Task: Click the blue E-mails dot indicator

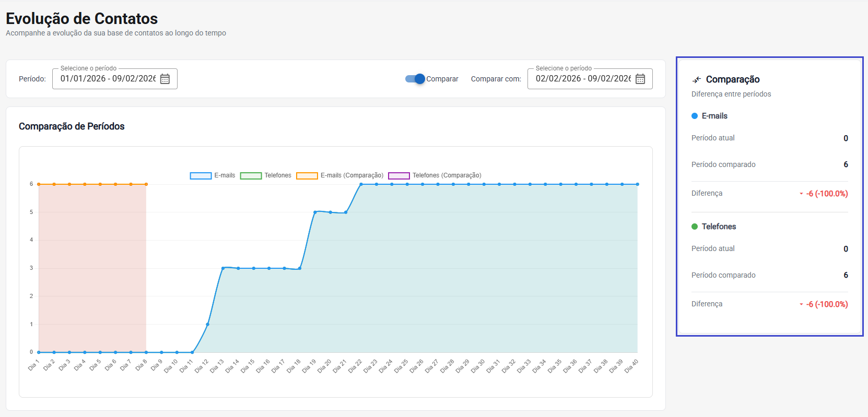Action: [695, 116]
